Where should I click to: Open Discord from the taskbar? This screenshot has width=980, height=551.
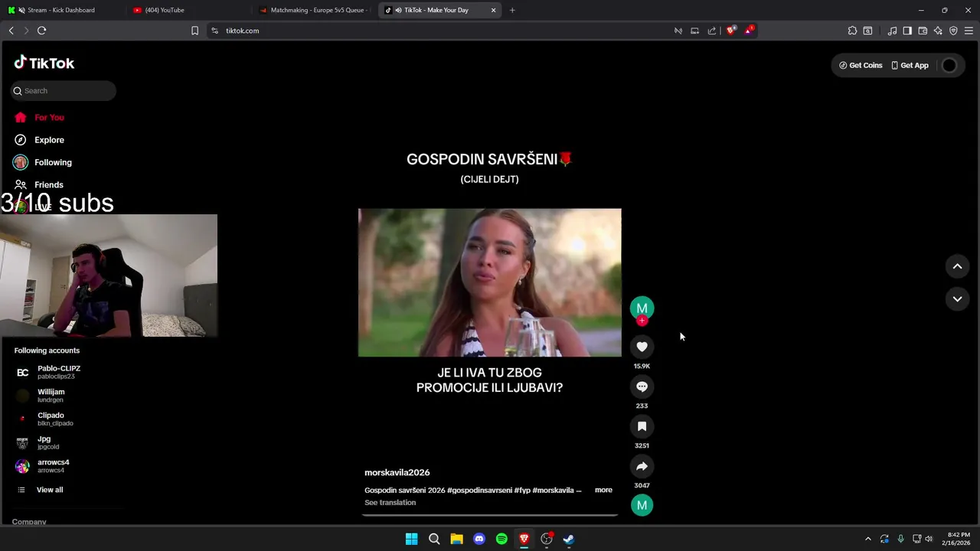[479, 539]
